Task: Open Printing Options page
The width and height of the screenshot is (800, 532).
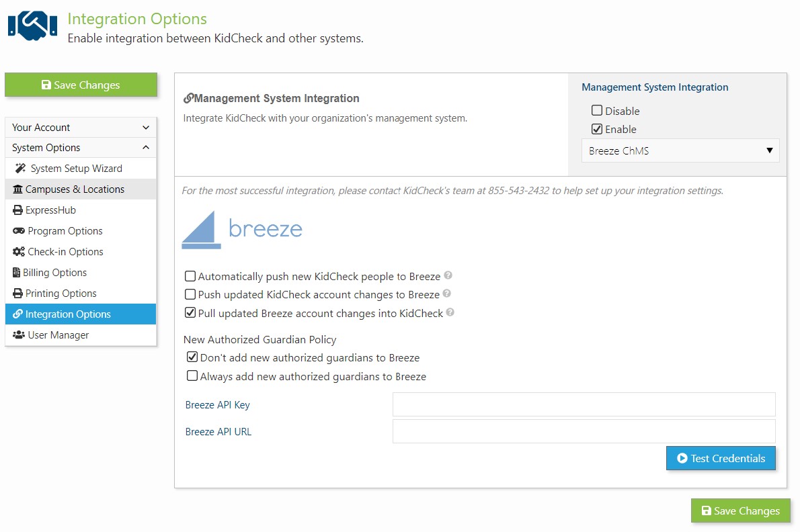Action: pos(81,294)
